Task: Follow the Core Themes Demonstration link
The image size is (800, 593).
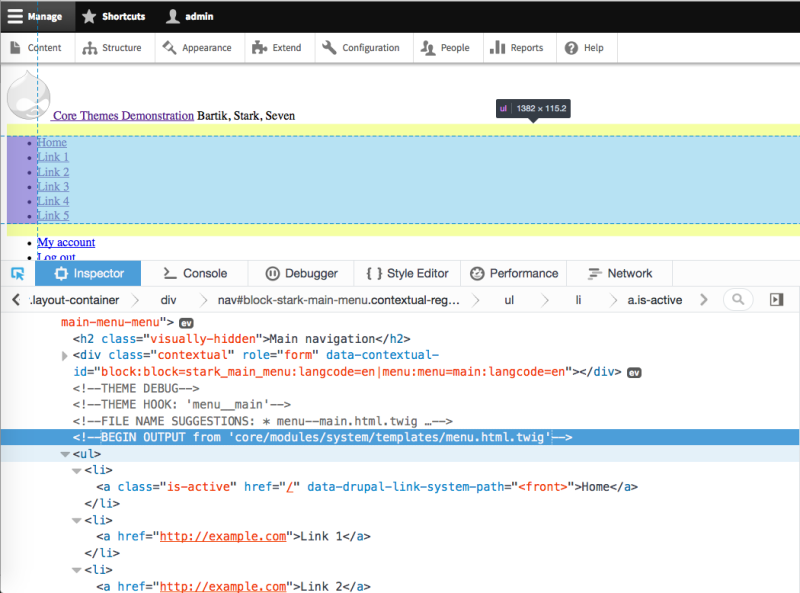Action: 123,116
